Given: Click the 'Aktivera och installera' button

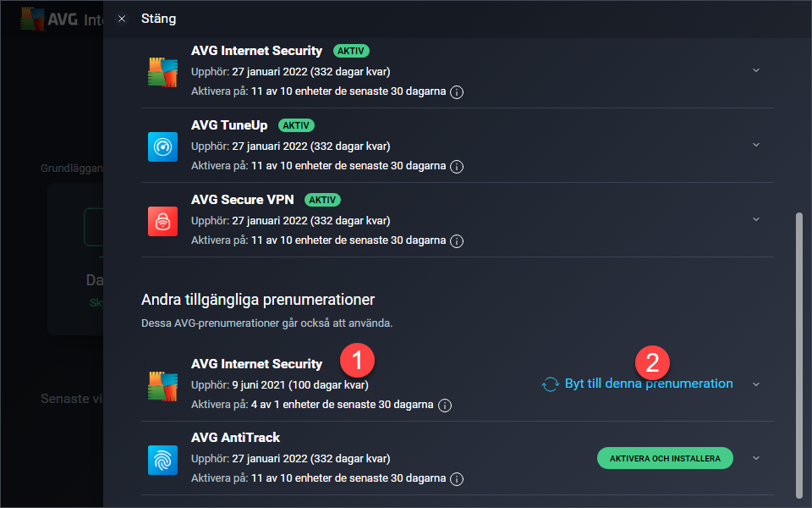Looking at the screenshot, I should [x=665, y=458].
